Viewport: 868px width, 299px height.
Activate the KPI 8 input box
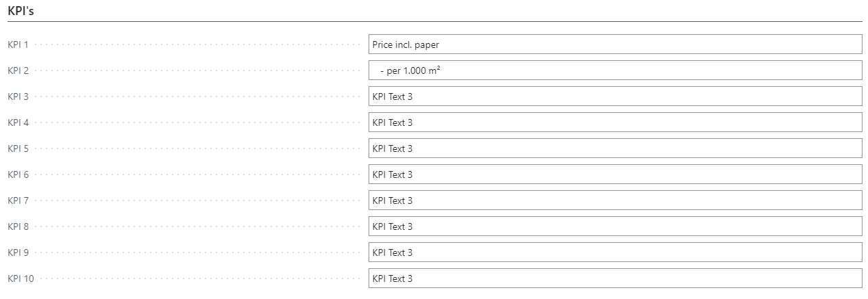click(x=615, y=226)
